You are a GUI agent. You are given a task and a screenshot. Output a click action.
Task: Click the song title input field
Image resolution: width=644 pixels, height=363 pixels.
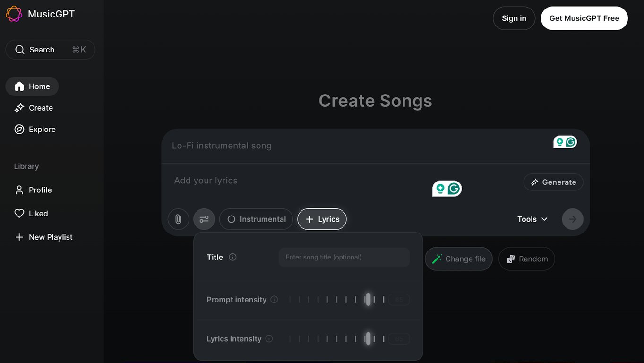pos(344,257)
